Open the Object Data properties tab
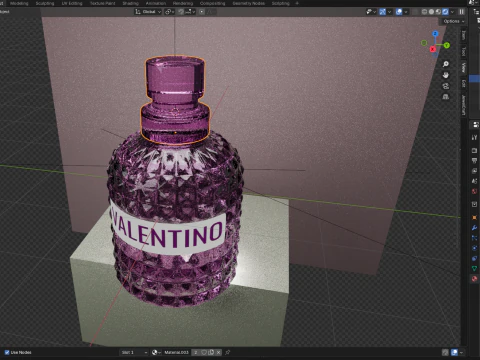The height and width of the screenshot is (360, 480). [x=474, y=268]
